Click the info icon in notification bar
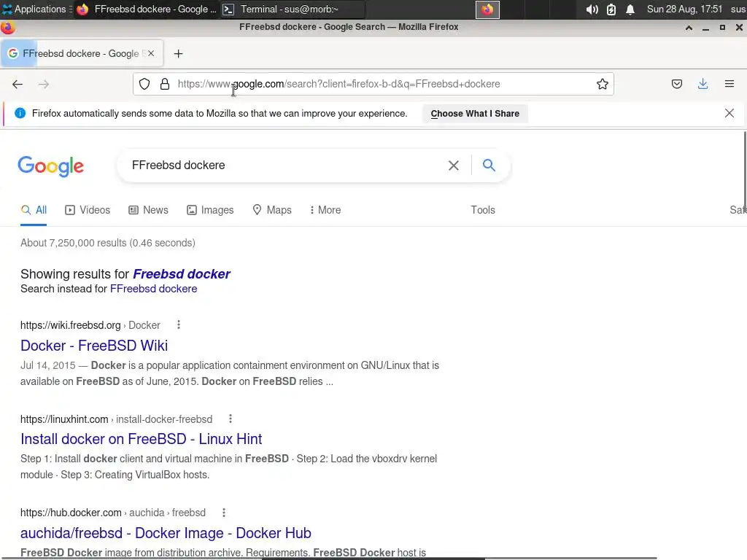The image size is (747, 560). 20,113
